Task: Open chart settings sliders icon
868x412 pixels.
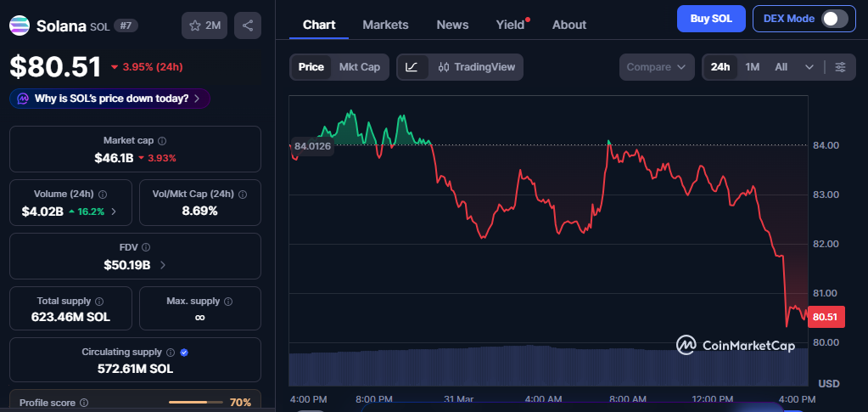Action: point(840,67)
